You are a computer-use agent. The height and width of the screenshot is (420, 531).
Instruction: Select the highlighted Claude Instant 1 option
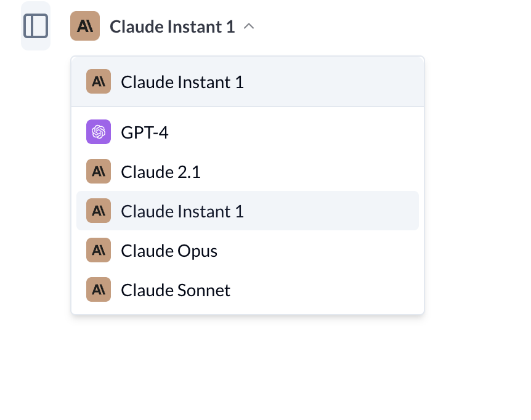pos(248,211)
